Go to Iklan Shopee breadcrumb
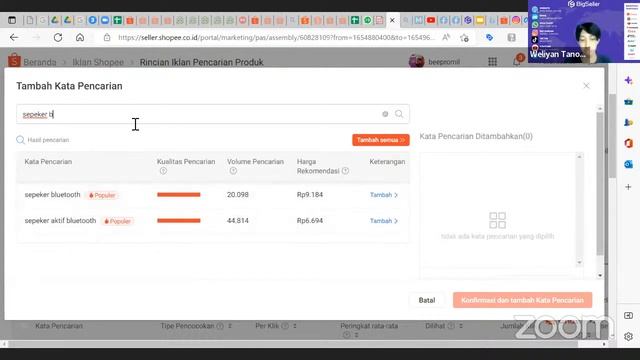 pos(98,62)
